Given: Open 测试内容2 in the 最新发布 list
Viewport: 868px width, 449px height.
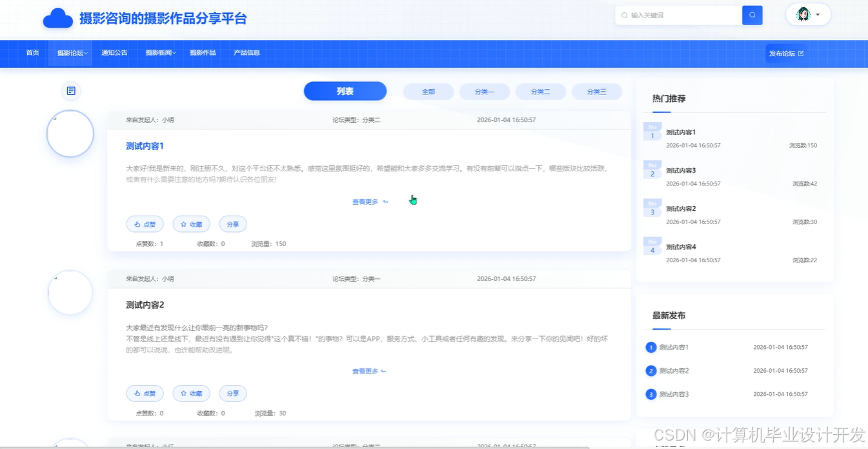Looking at the screenshot, I should point(674,371).
